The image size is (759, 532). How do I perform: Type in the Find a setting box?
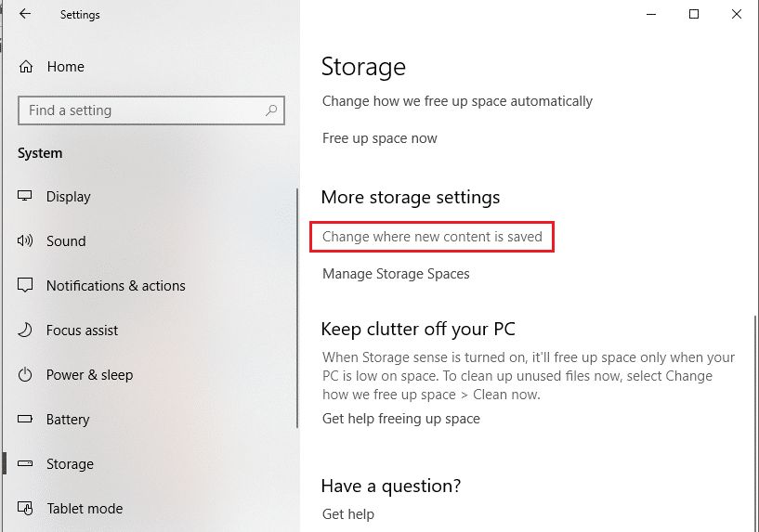pyautogui.click(x=139, y=110)
